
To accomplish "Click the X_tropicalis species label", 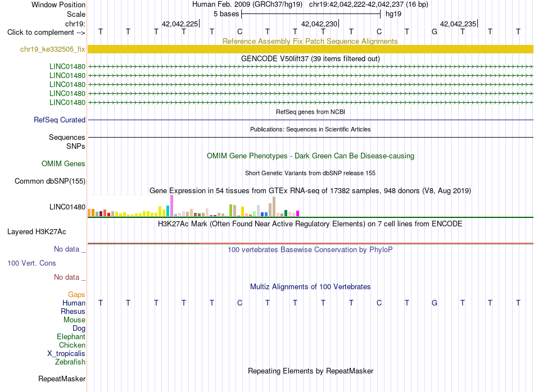I will (x=66, y=354).
